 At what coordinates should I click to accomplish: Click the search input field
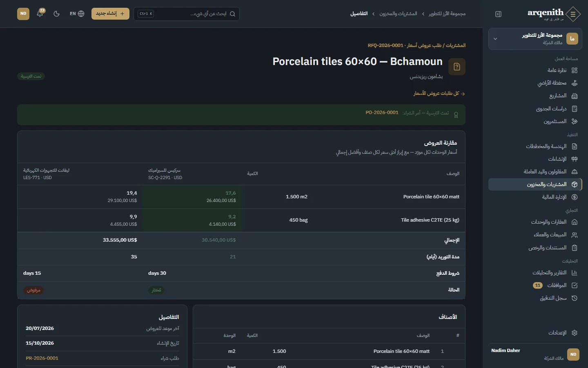pyautogui.click(x=186, y=13)
